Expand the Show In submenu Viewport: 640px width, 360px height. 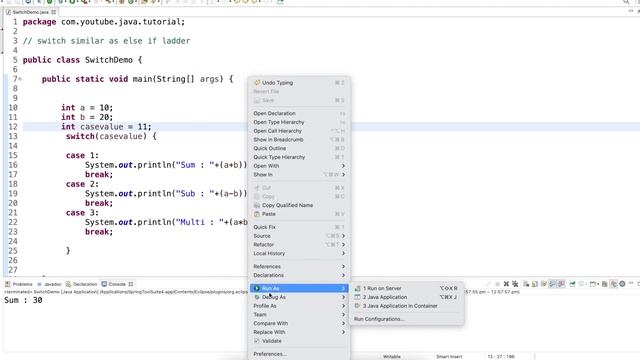[x=299, y=174]
